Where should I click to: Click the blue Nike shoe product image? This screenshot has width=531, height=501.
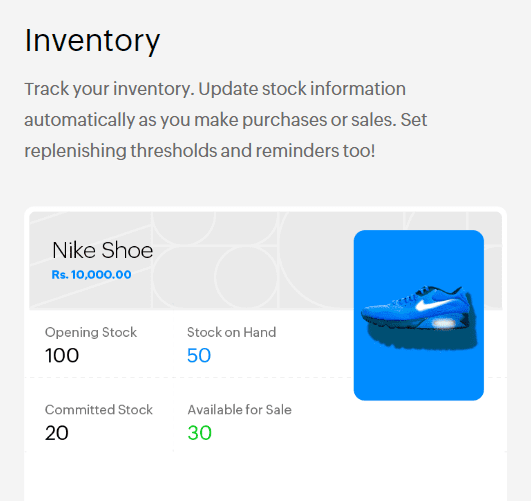click(x=419, y=315)
